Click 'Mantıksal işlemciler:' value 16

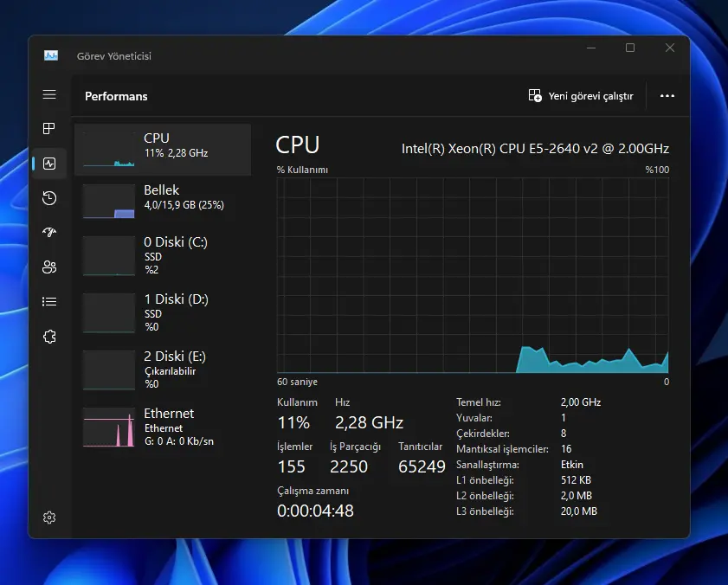[x=566, y=449]
